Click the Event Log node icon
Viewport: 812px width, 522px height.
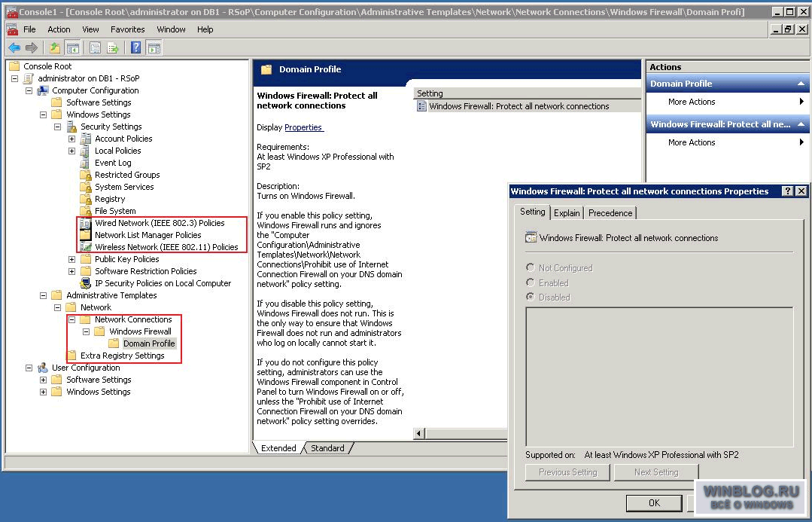pyautogui.click(x=86, y=163)
